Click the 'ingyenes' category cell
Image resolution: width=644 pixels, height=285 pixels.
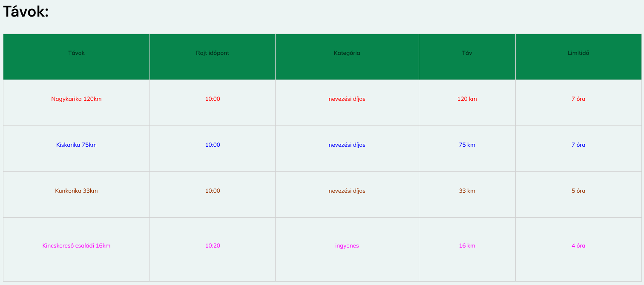click(347, 246)
